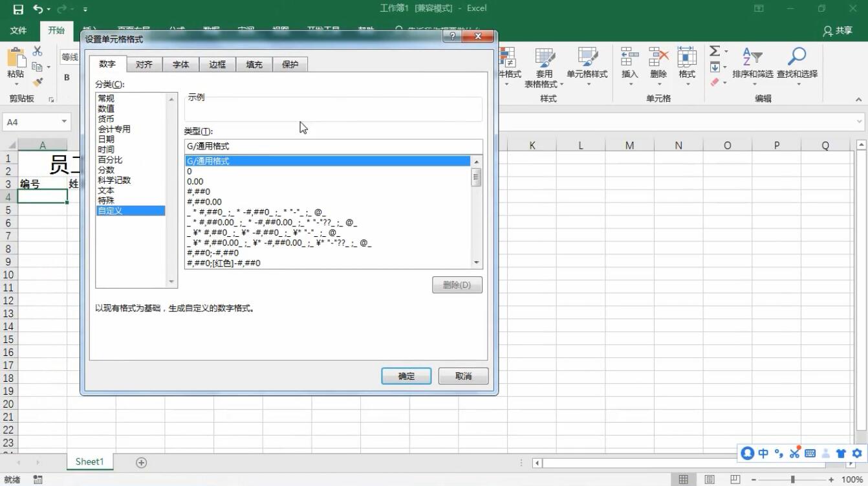The height and width of the screenshot is (486, 868).
Task: Open the 填充 tab in dialog
Action: (x=254, y=65)
